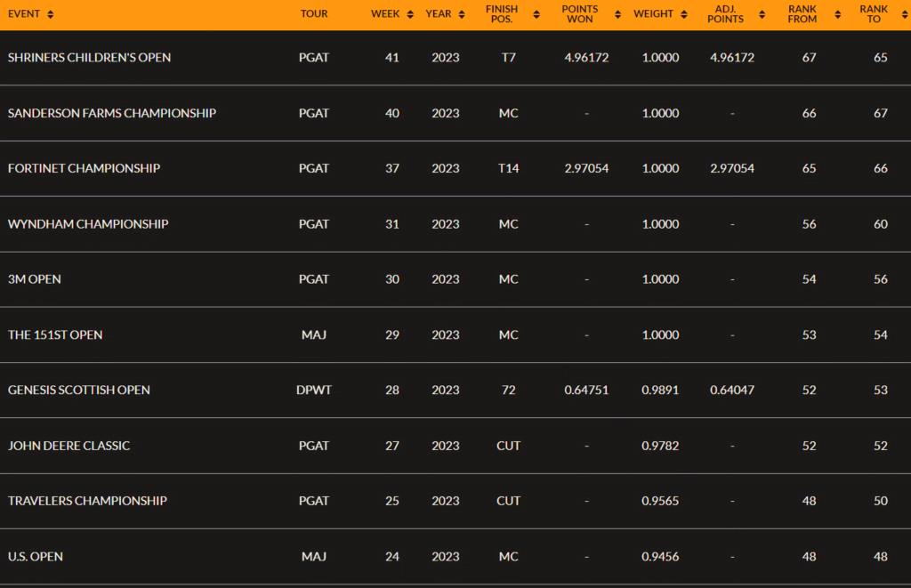Click the TOUR column header
911x588 pixels.
[x=314, y=14]
